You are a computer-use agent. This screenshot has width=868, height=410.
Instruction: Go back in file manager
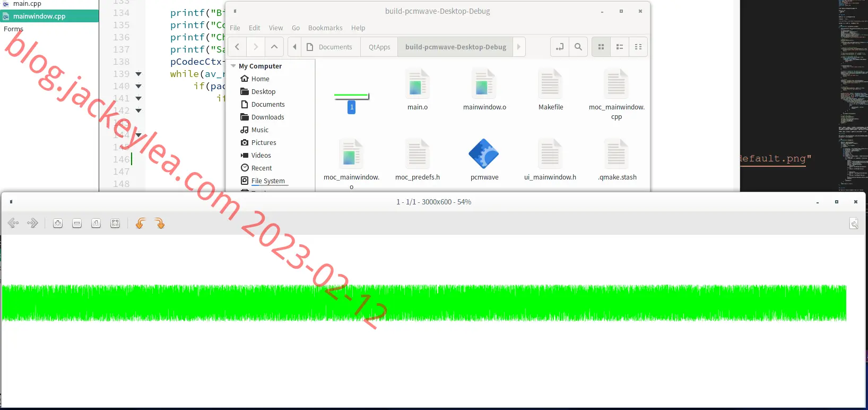[x=237, y=47]
